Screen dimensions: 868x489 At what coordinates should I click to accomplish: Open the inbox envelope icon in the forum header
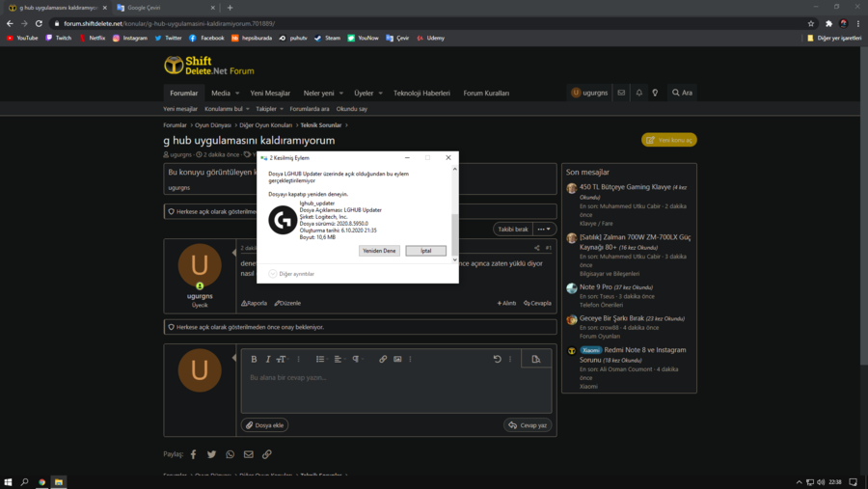pyautogui.click(x=621, y=93)
